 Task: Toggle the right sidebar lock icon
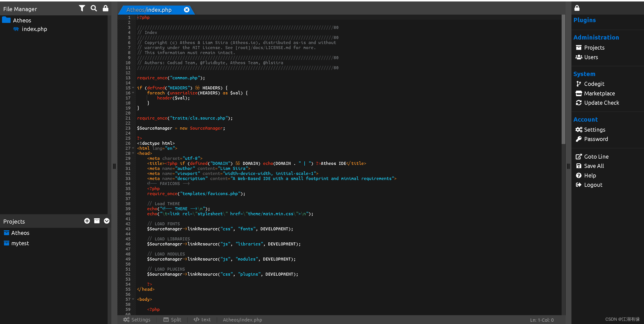(x=577, y=8)
